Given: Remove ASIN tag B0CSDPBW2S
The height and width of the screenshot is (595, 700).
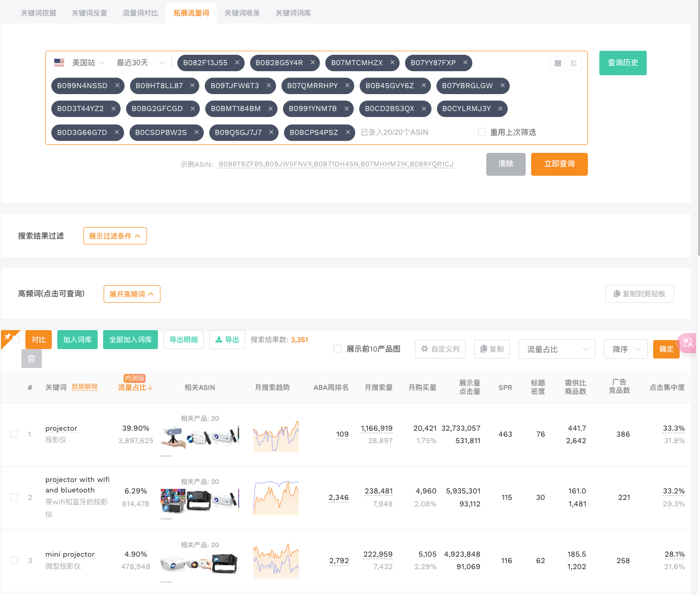Looking at the screenshot, I should (196, 132).
